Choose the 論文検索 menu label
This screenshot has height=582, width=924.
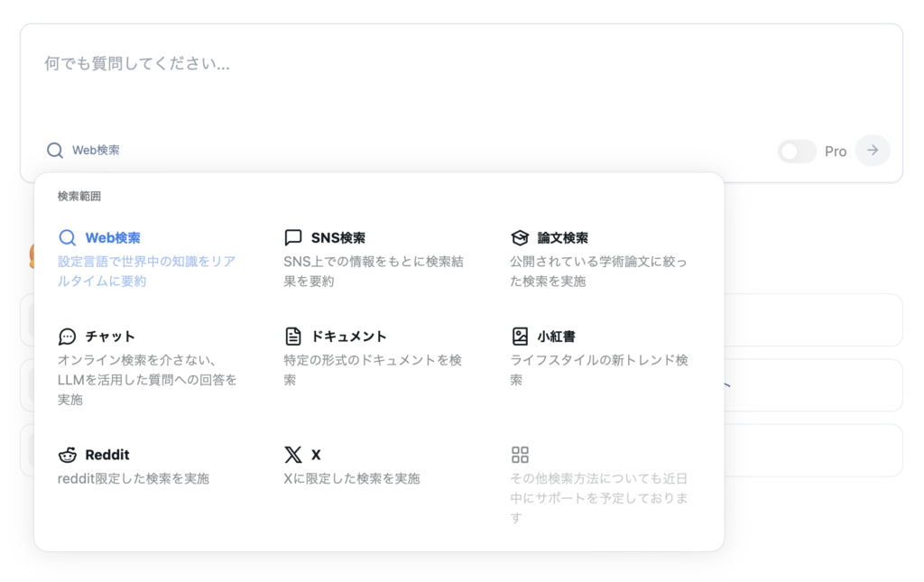(562, 238)
